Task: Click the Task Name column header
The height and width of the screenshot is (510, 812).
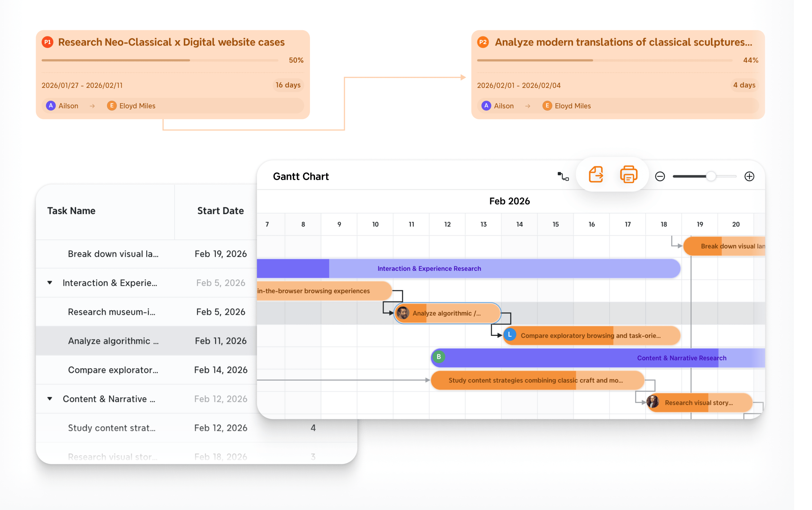Action: 71,211
